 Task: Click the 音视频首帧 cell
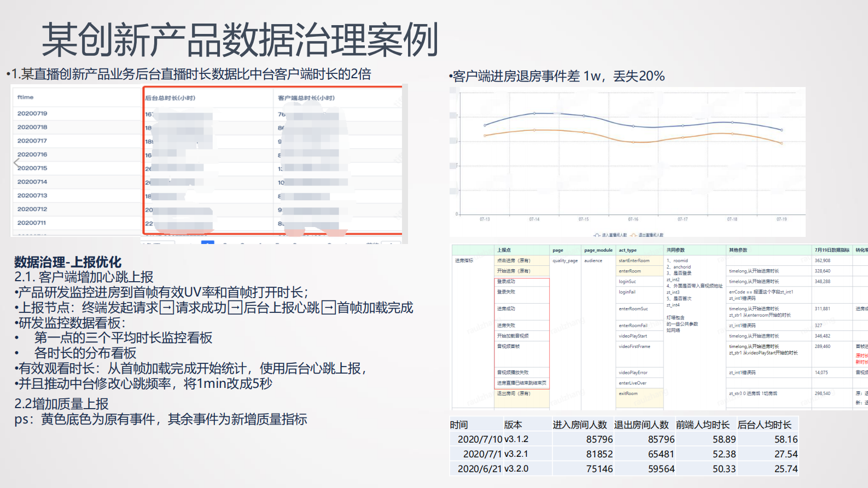tap(508, 346)
